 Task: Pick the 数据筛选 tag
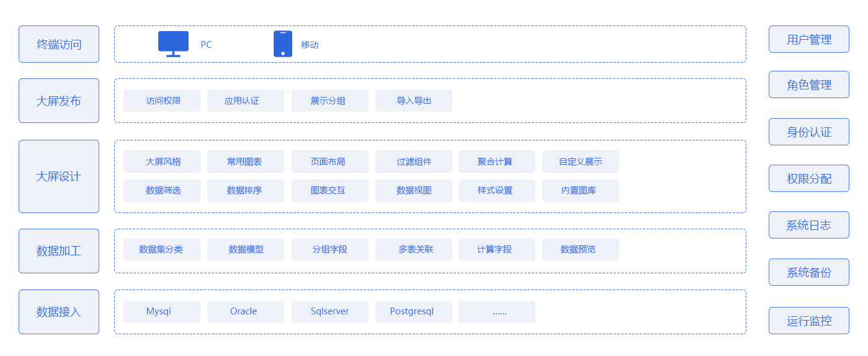pyautogui.click(x=162, y=191)
